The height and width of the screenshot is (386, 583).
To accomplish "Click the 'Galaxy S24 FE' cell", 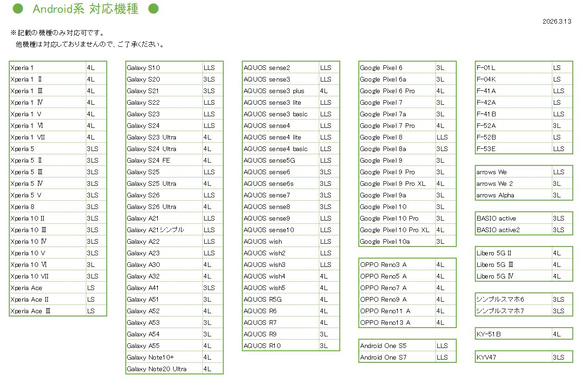I will [164, 160].
